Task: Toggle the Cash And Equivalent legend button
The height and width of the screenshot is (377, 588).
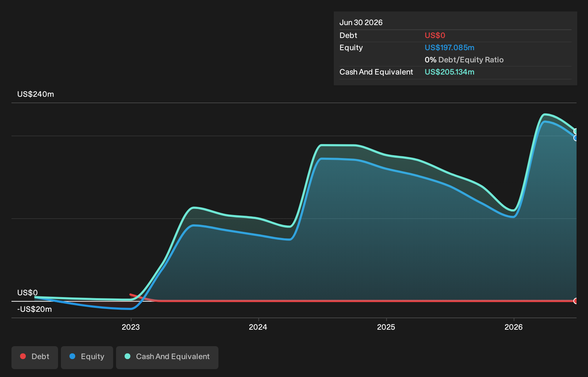Action: click(167, 357)
